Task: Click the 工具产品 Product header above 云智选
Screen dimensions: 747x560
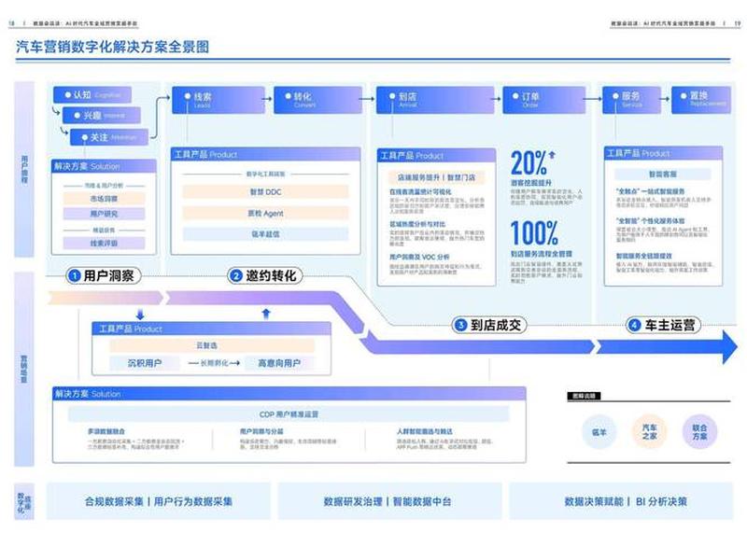Action: (x=211, y=329)
